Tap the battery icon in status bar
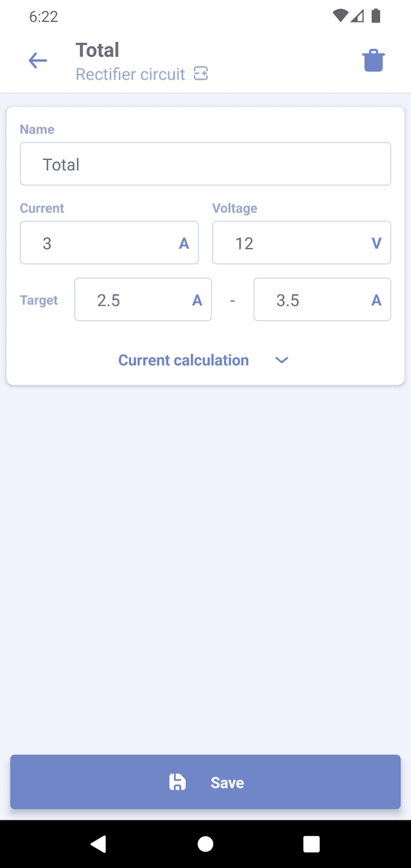 point(376,16)
